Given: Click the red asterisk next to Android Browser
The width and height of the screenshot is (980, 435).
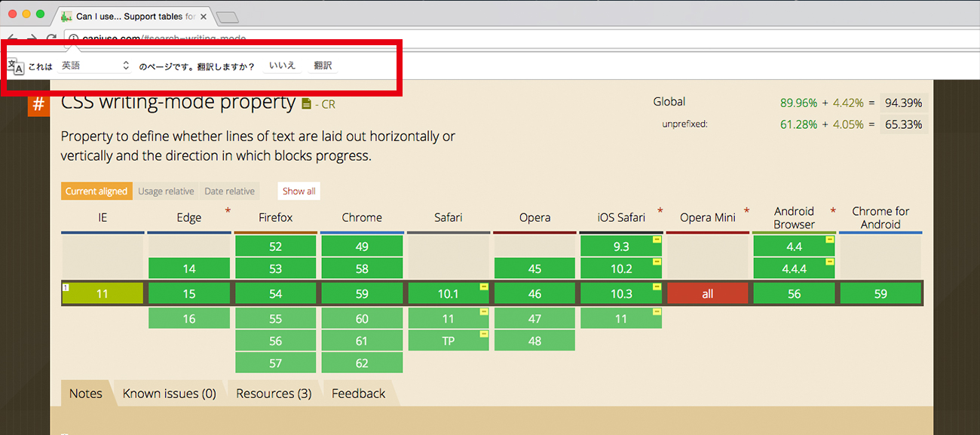Looking at the screenshot, I should click(x=833, y=212).
